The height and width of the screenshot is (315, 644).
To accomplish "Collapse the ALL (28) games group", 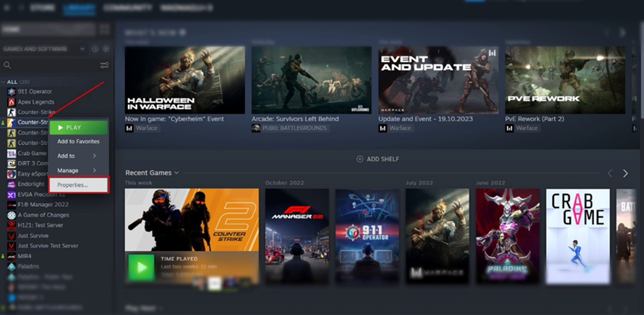I will (3, 81).
